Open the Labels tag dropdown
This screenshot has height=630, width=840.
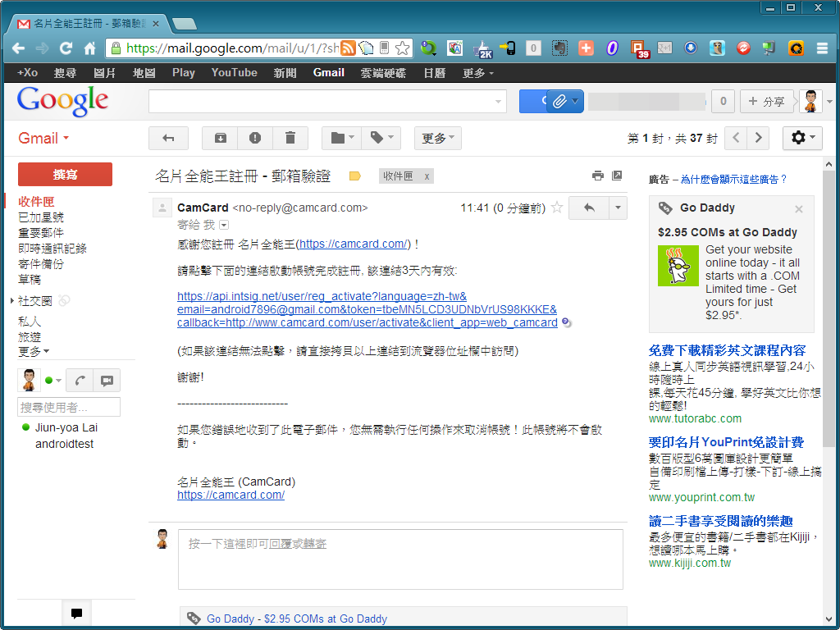point(382,138)
